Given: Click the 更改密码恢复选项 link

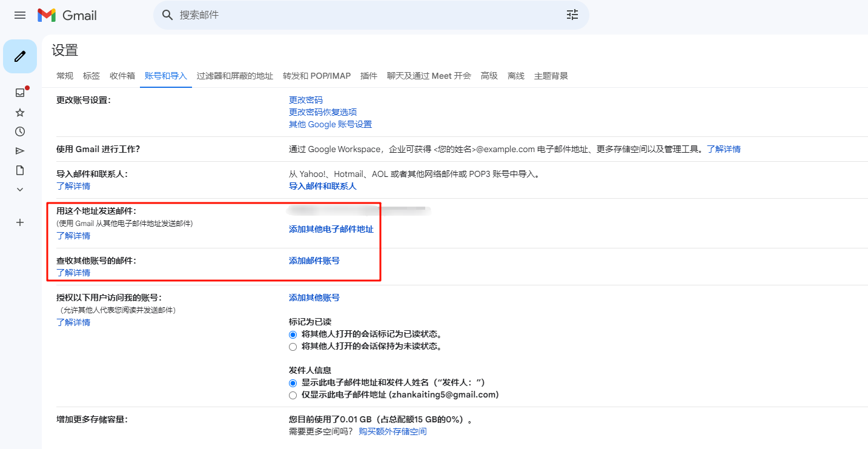Looking at the screenshot, I should (323, 112).
